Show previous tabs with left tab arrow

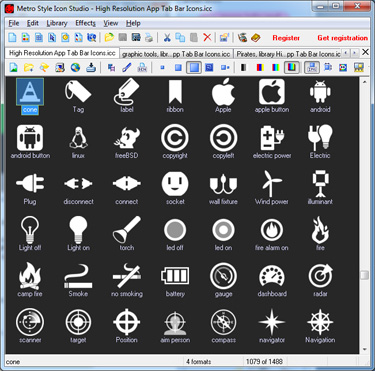346,53
